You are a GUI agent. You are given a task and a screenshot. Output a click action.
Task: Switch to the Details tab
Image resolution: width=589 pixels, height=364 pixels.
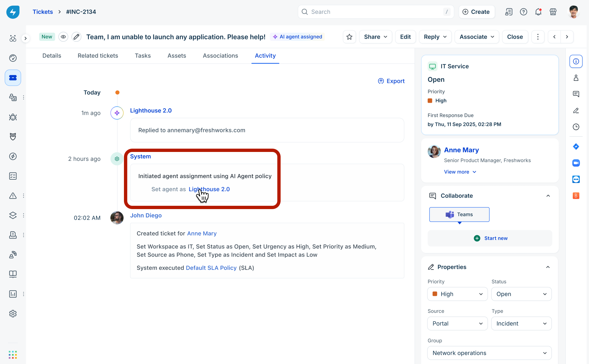52,56
